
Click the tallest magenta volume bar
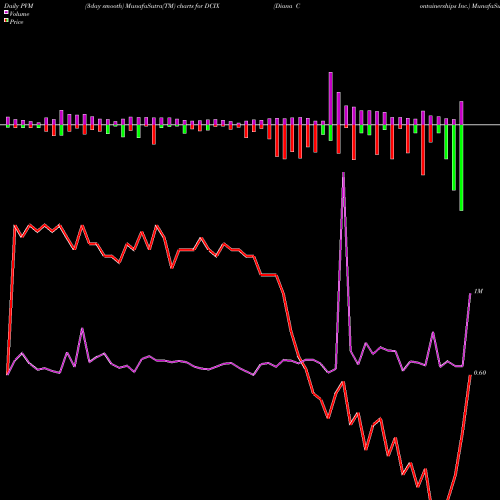(331, 98)
